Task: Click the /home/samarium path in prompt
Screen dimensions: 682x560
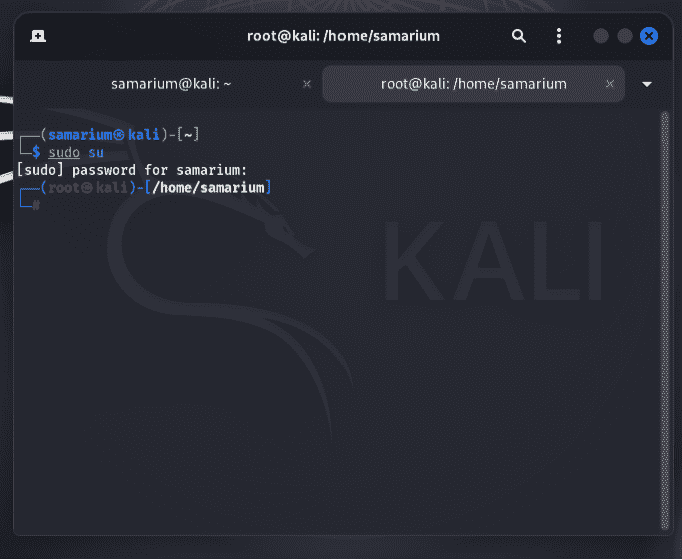Action: click(208, 188)
